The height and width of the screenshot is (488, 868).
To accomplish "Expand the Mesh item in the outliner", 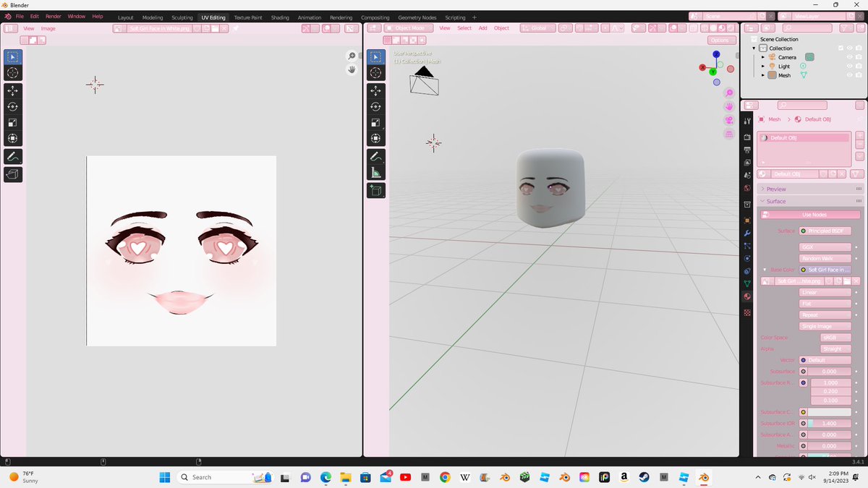I will 762,75.
